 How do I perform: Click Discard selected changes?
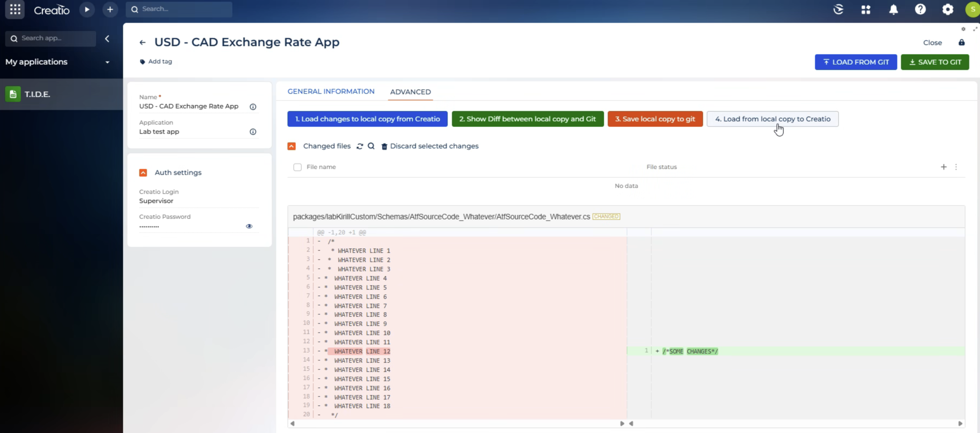pyautogui.click(x=429, y=146)
